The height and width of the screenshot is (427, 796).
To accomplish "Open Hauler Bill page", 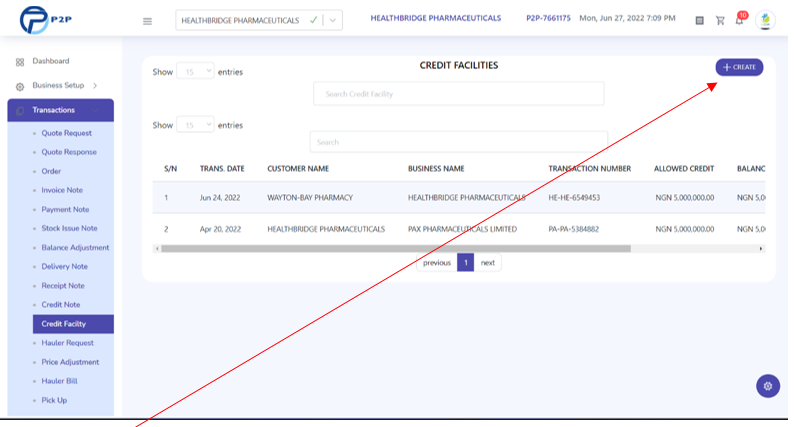I will click(x=59, y=381).
